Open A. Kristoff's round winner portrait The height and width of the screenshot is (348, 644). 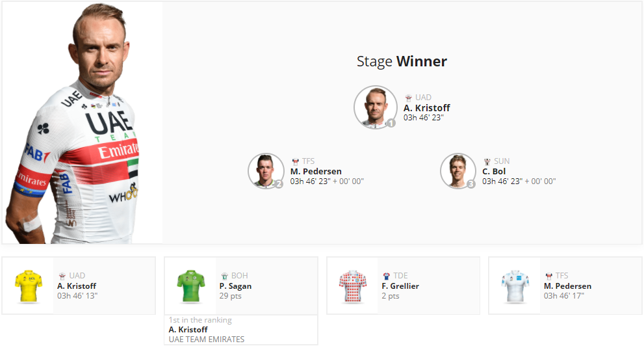point(376,107)
